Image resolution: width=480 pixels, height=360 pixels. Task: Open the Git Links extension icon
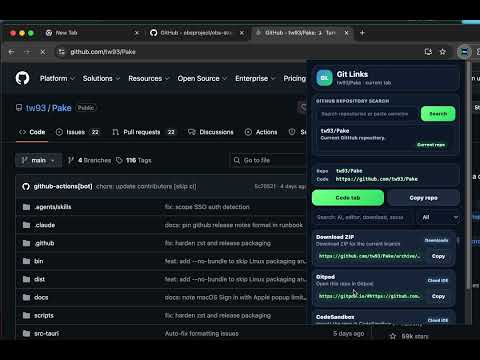(x=464, y=52)
